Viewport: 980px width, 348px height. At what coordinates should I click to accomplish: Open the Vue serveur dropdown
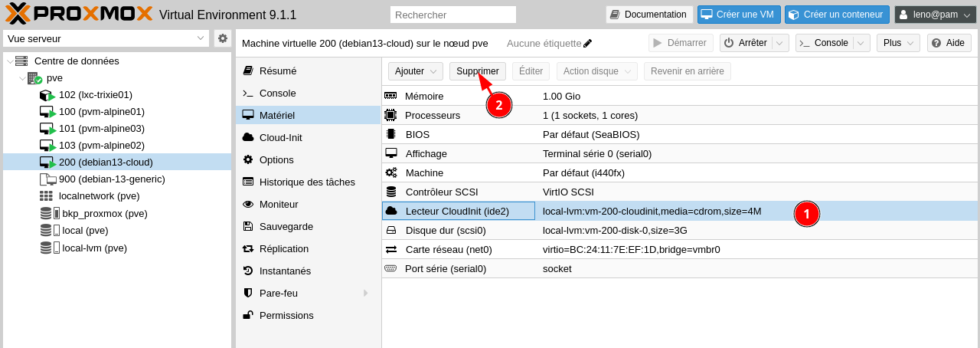[x=106, y=38]
